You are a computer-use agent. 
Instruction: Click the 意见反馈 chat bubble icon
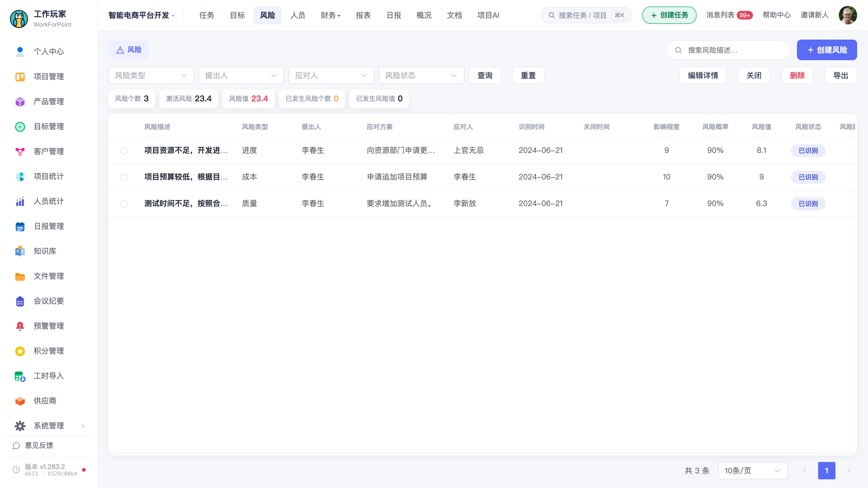pos(16,445)
